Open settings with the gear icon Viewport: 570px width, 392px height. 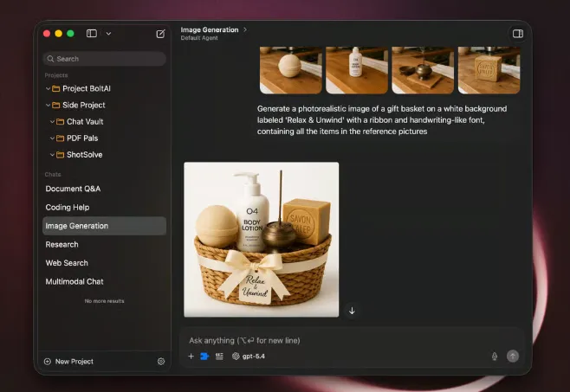coord(161,362)
